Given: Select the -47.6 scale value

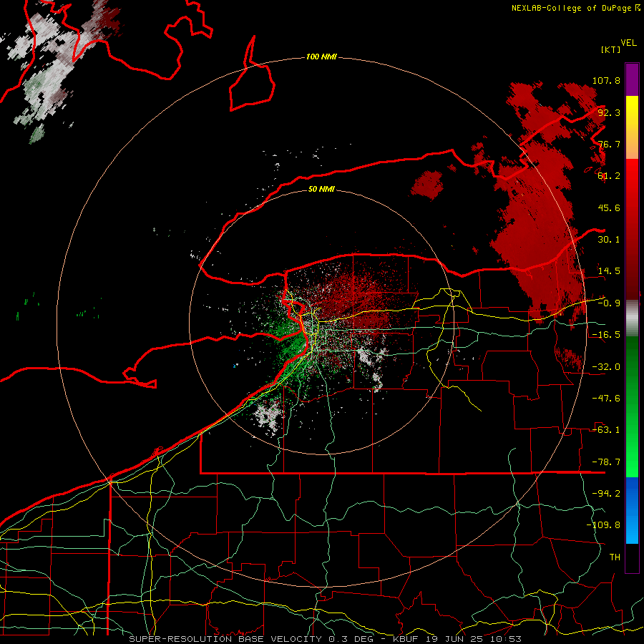Looking at the screenshot, I should [606, 399].
